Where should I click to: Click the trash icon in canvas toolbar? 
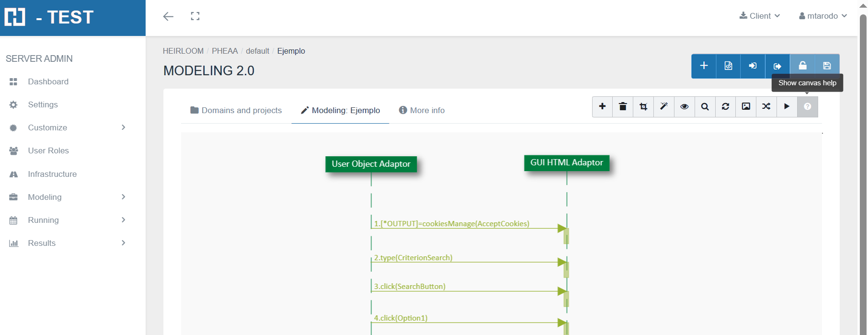[x=623, y=106]
